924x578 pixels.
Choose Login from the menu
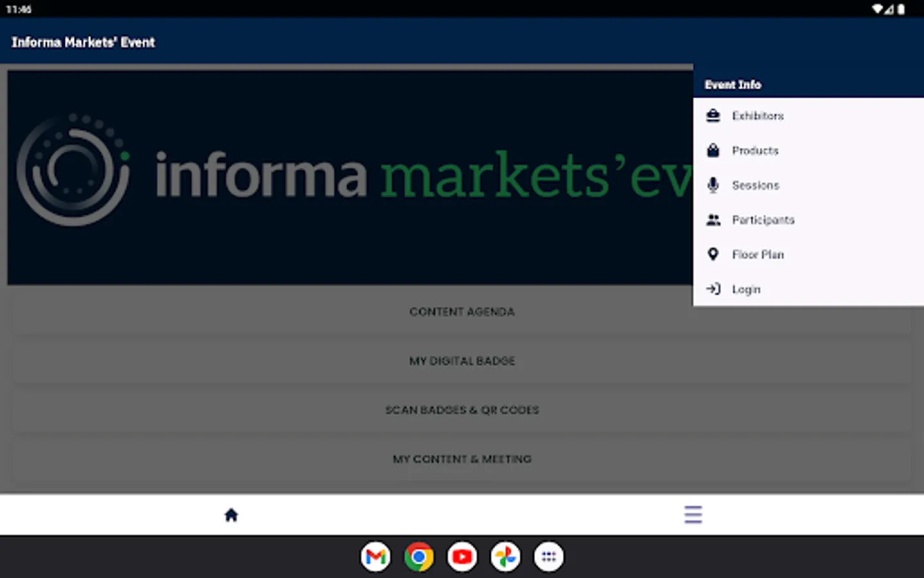coord(809,289)
